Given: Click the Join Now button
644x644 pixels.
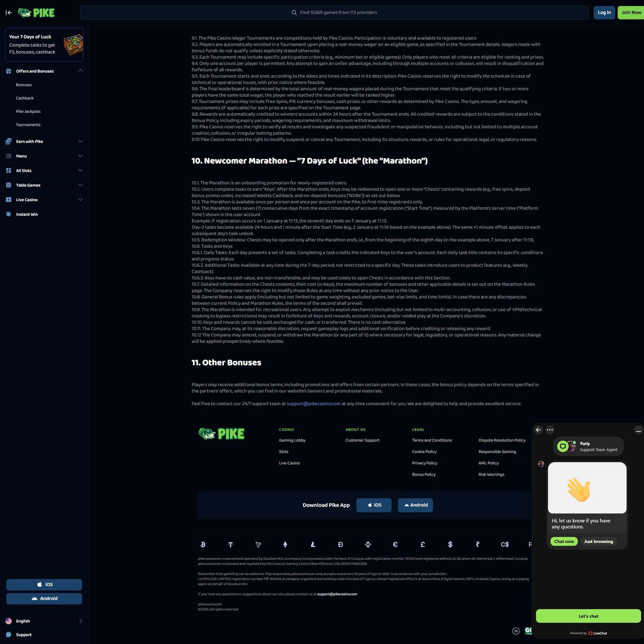Looking at the screenshot, I should click(x=631, y=12).
